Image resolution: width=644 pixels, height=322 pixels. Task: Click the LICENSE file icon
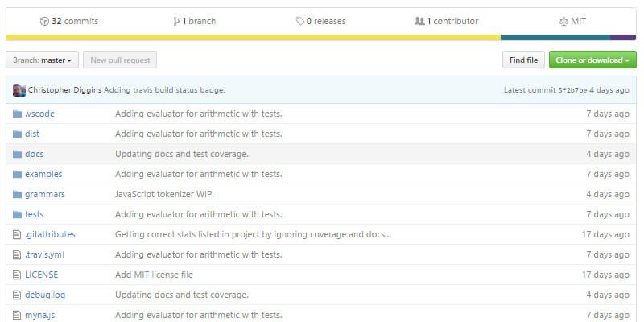tap(18, 275)
